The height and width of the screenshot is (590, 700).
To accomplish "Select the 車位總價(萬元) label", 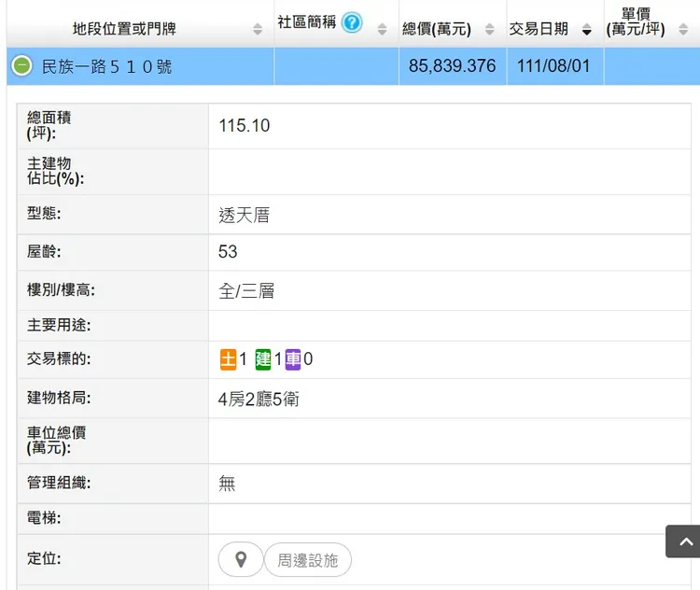I will pos(56,441).
